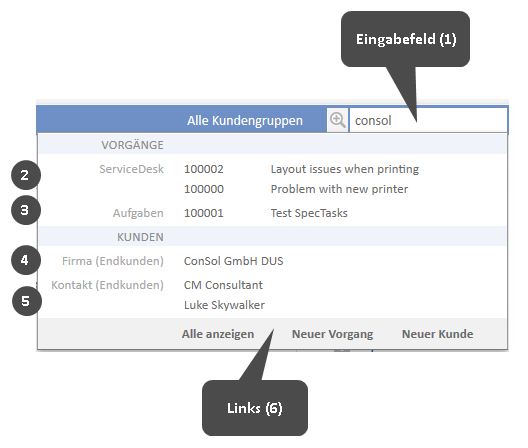Click the Eingabefeld (1) callout bubble
Screen dimensions: 528x448
point(405,39)
